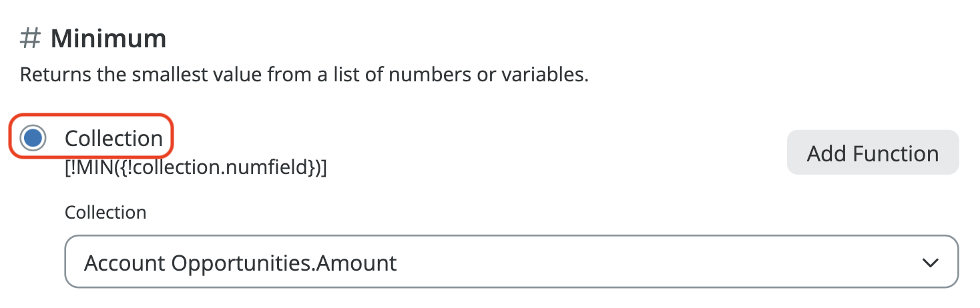Click the Returns the smallest value description

coord(304,74)
